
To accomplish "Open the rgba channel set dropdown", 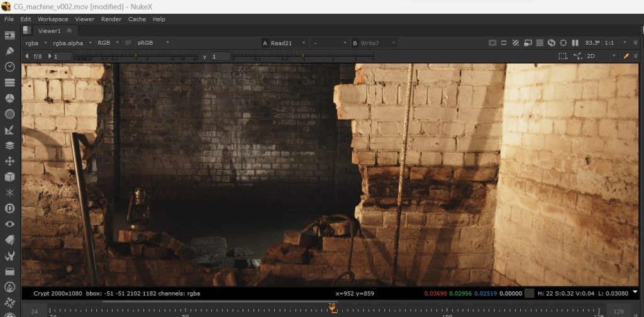I will 36,43.
